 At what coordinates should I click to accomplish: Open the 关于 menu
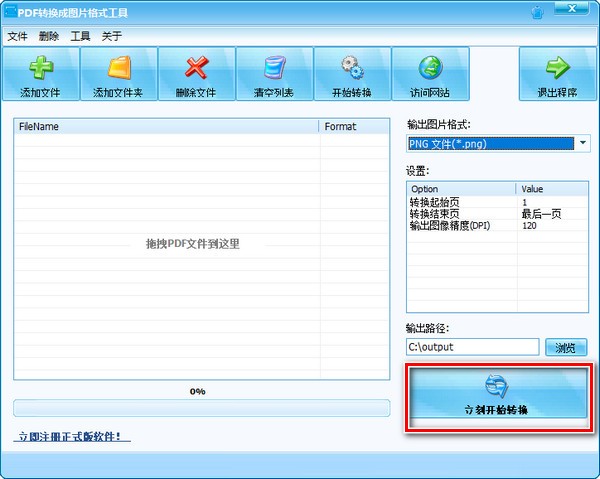[x=112, y=36]
